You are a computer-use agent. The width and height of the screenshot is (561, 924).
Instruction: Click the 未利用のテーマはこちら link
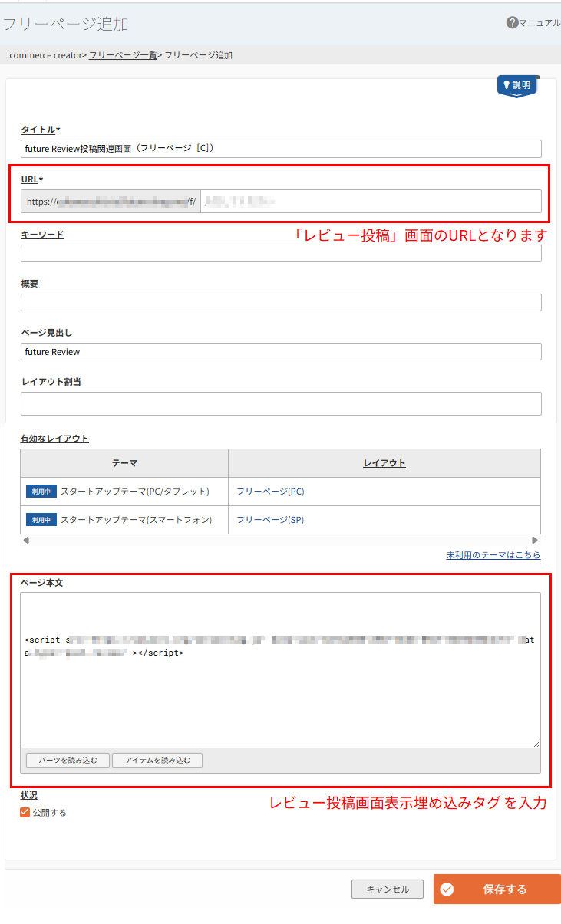[493, 555]
